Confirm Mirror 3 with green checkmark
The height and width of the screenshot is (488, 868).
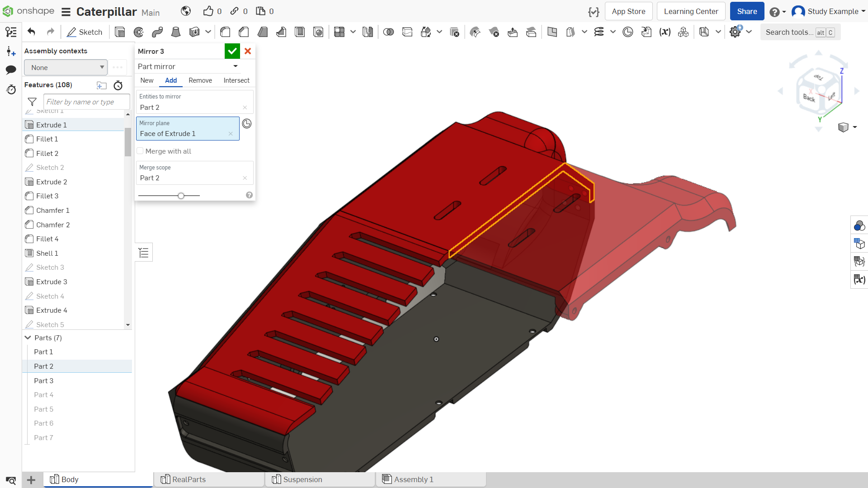232,51
